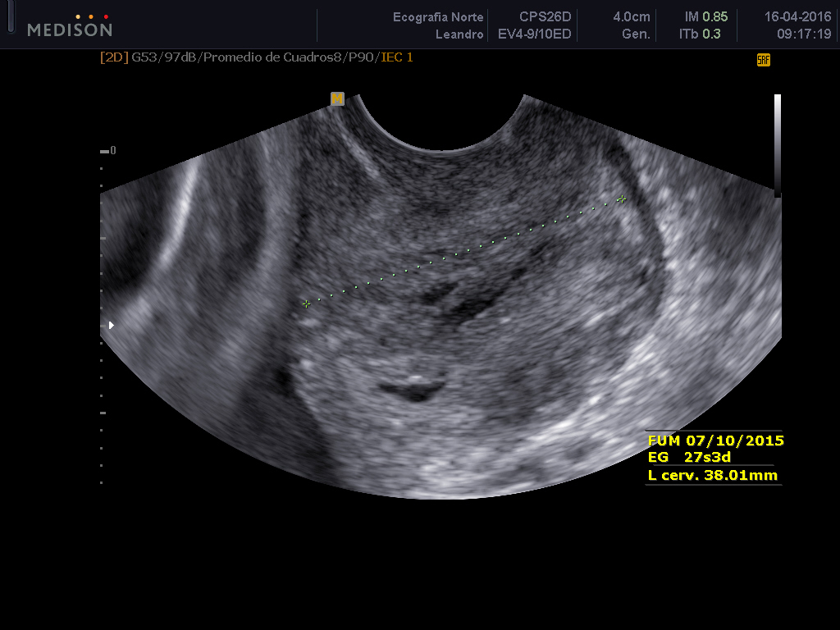840x630 pixels.
Task: Click the 'Leandro' name text
Action: click(x=459, y=34)
